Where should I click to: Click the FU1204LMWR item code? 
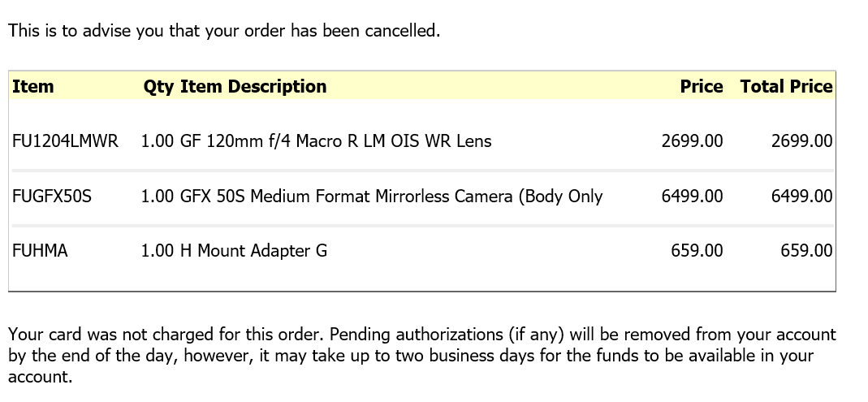[x=65, y=141]
